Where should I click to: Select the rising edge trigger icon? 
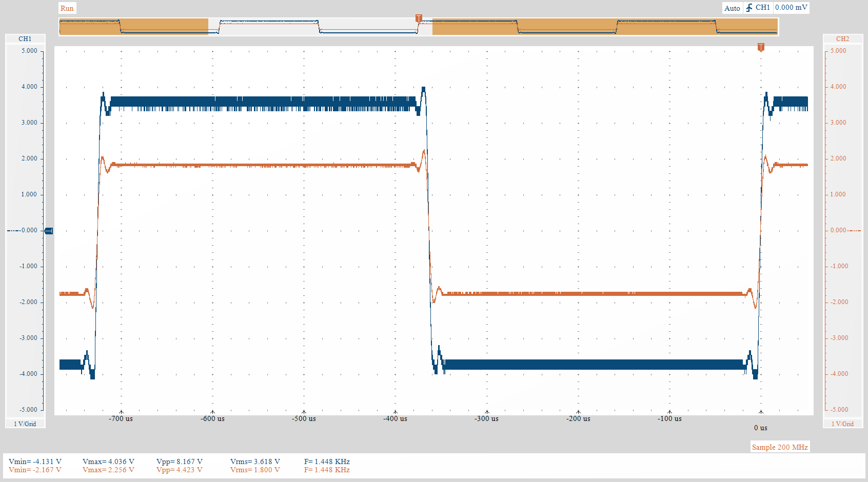749,8
